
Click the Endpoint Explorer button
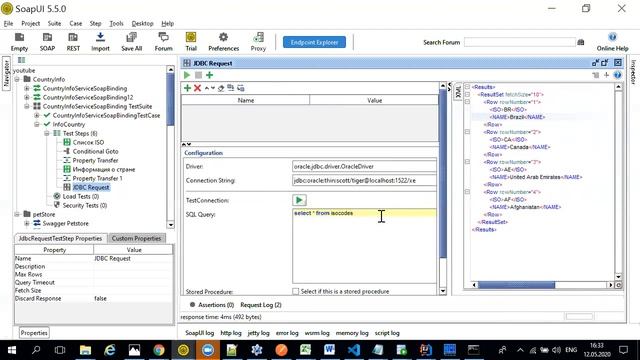(314, 42)
